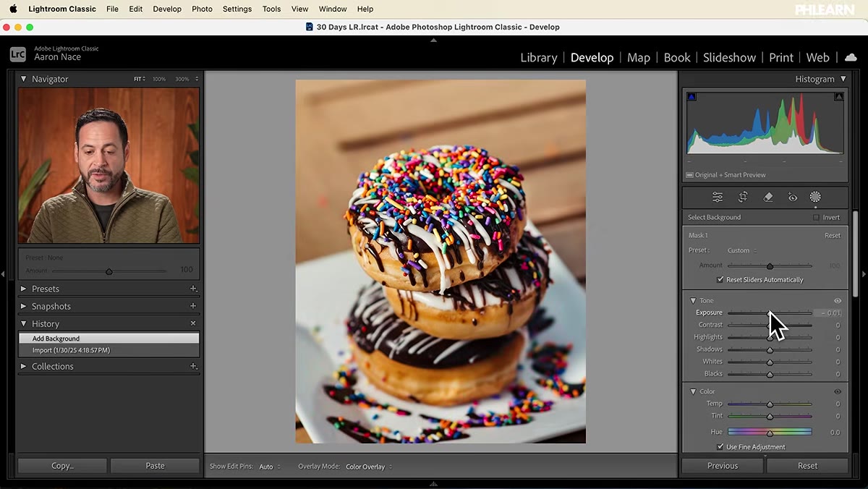Viewport: 868px width, 489px height.
Task: Switch to the Web module
Action: 817,57
